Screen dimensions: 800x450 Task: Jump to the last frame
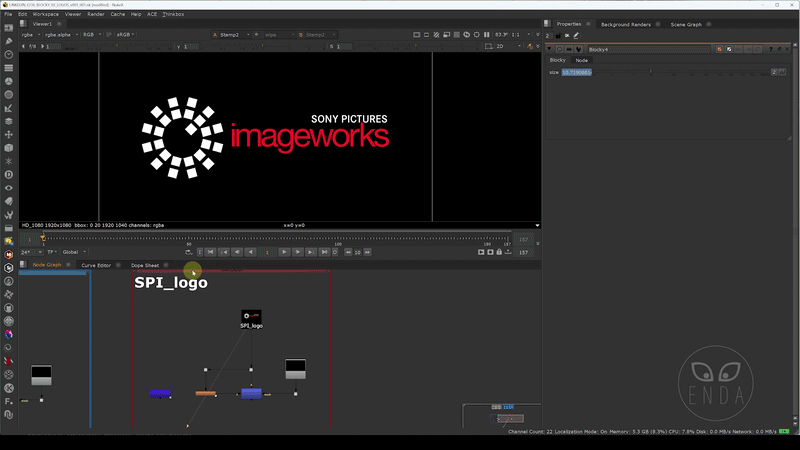click(324, 252)
